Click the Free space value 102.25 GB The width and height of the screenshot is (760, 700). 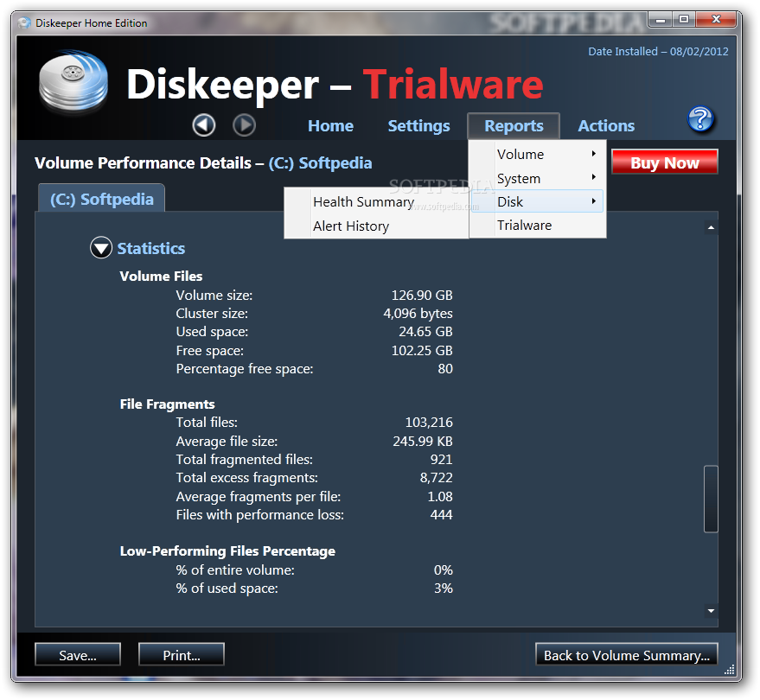tap(422, 350)
